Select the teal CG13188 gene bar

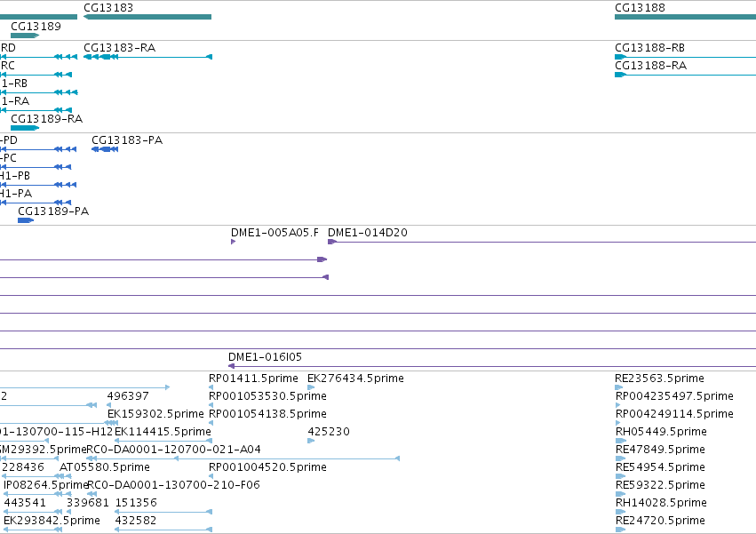(685, 17)
